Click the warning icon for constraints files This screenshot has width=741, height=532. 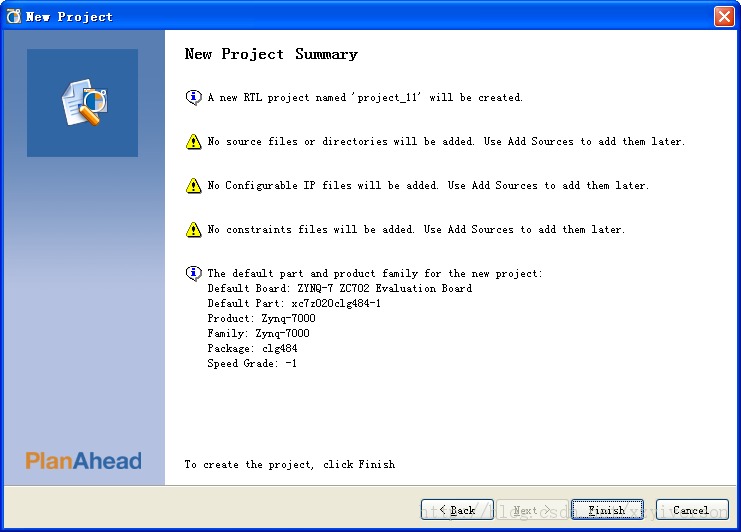(x=193, y=229)
